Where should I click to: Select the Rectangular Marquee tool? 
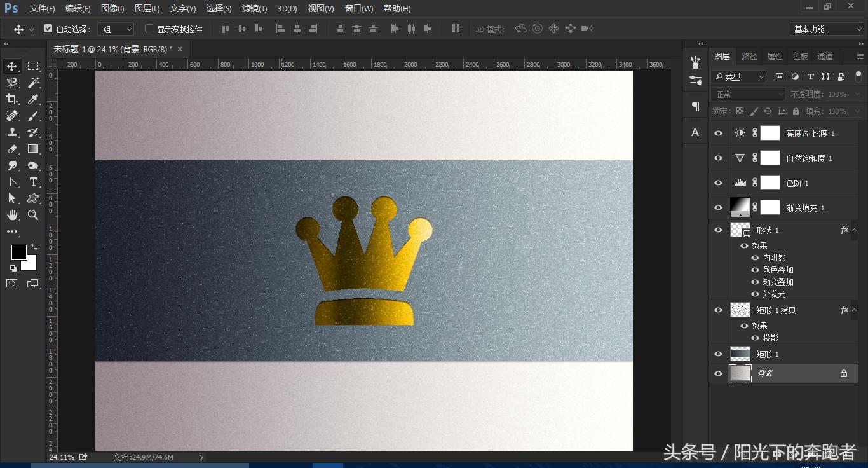[33, 66]
